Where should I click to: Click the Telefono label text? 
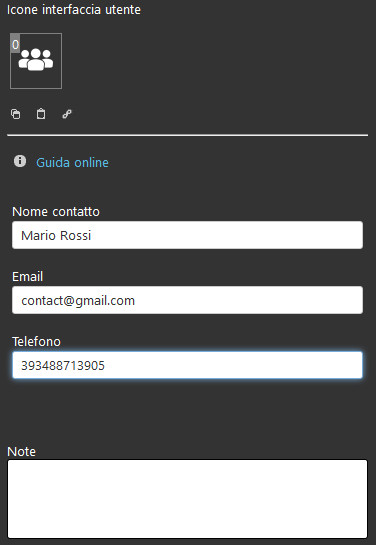(36, 341)
